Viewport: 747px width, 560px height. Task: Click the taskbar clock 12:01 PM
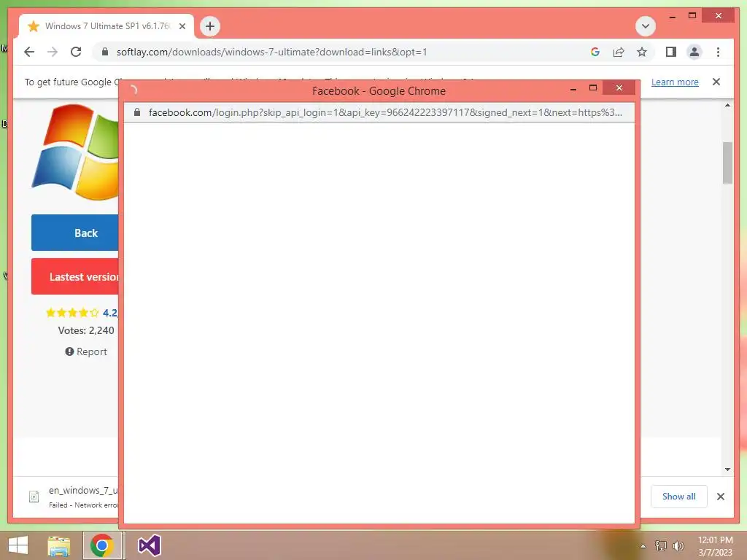(x=715, y=540)
